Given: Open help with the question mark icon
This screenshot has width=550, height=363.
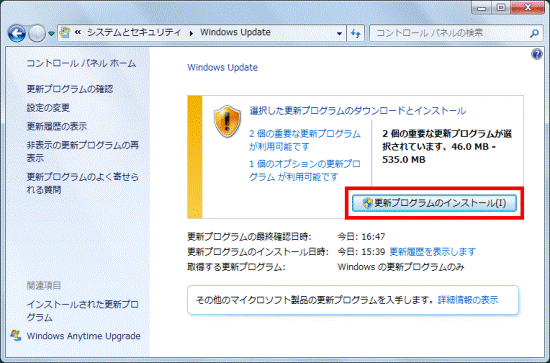Looking at the screenshot, I should coord(537,54).
